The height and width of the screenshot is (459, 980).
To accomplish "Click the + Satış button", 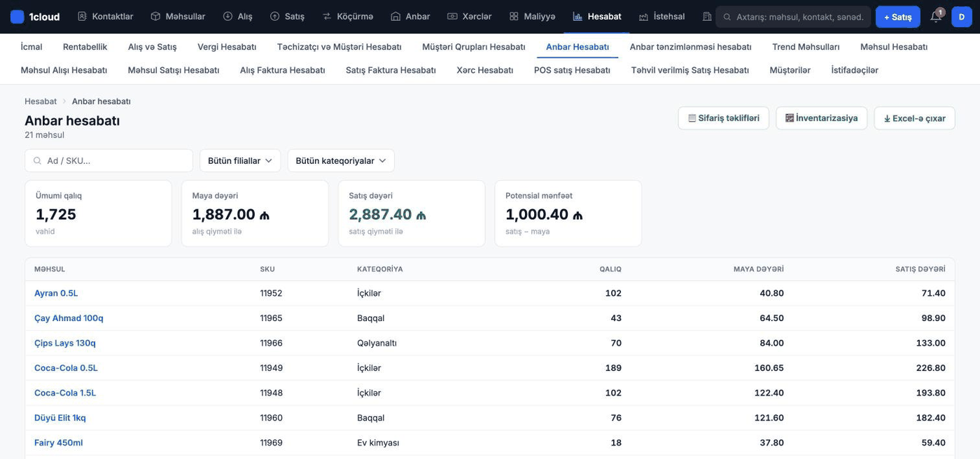I will click(x=897, y=16).
